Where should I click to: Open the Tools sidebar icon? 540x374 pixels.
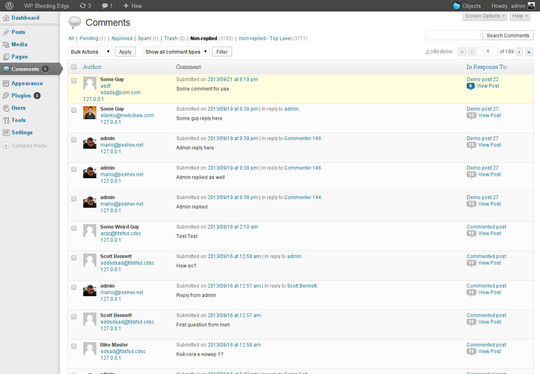click(6, 120)
